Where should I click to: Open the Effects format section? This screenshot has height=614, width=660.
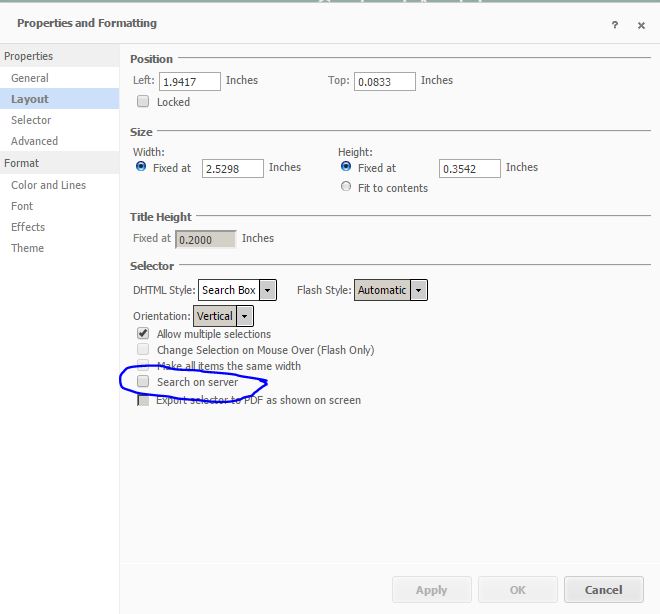(28, 227)
